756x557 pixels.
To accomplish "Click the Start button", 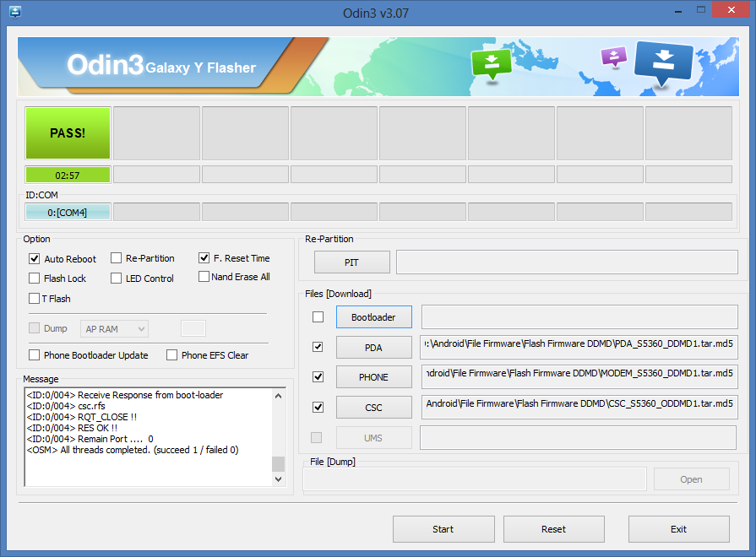I will (x=443, y=529).
